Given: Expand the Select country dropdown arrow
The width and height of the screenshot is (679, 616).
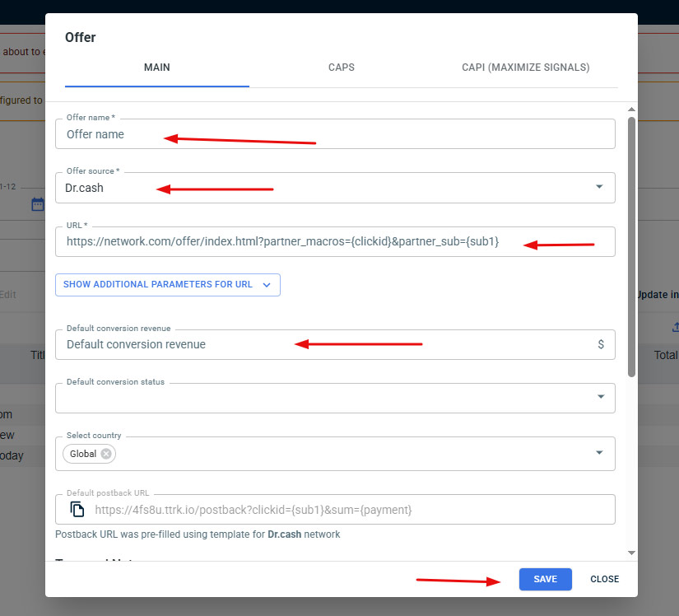Looking at the screenshot, I should tap(599, 453).
